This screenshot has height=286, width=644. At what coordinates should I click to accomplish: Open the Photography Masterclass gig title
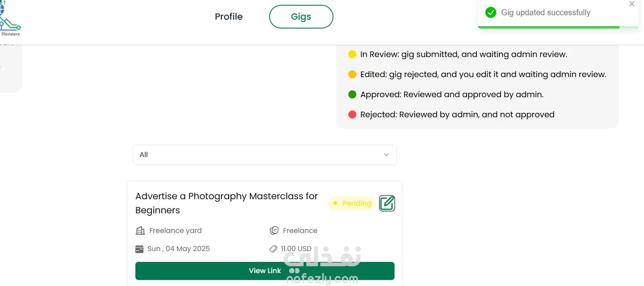coord(227,203)
